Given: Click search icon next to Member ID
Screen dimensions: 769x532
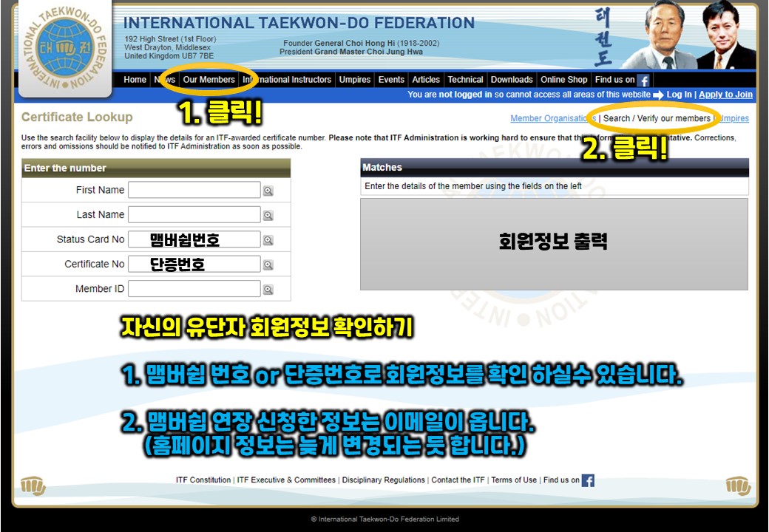Looking at the screenshot, I should 268,290.
